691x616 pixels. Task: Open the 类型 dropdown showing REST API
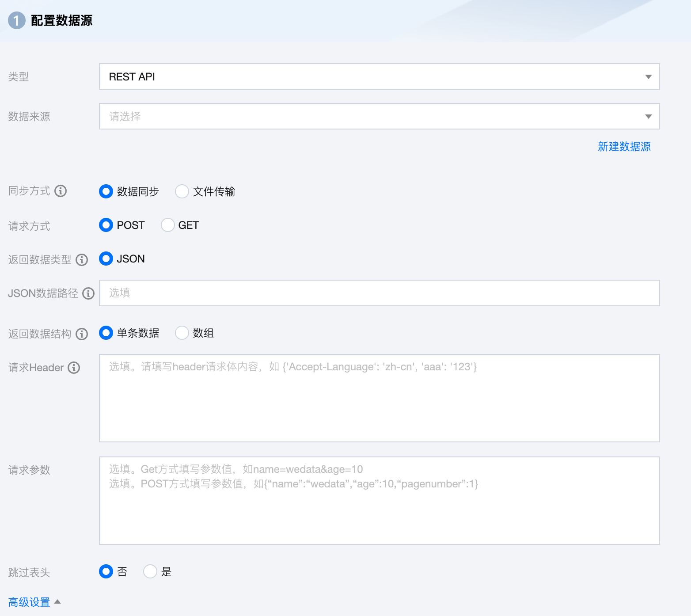click(379, 76)
